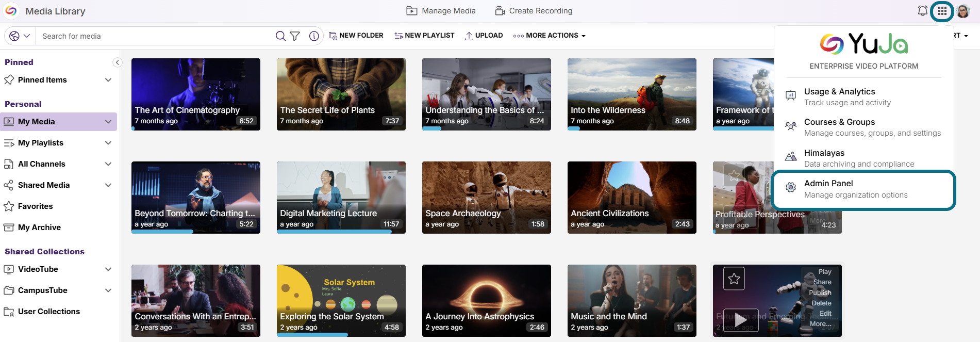Expand the My Media chevron

click(x=108, y=122)
